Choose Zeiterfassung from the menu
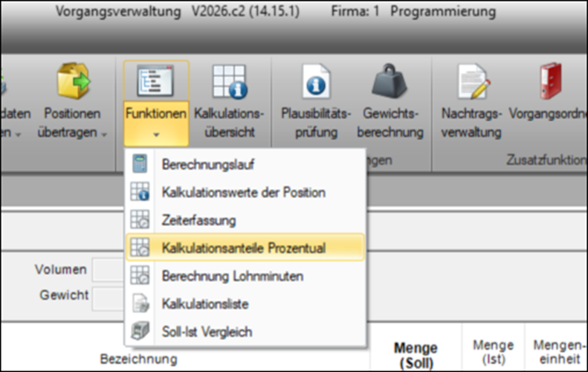 coord(198,220)
